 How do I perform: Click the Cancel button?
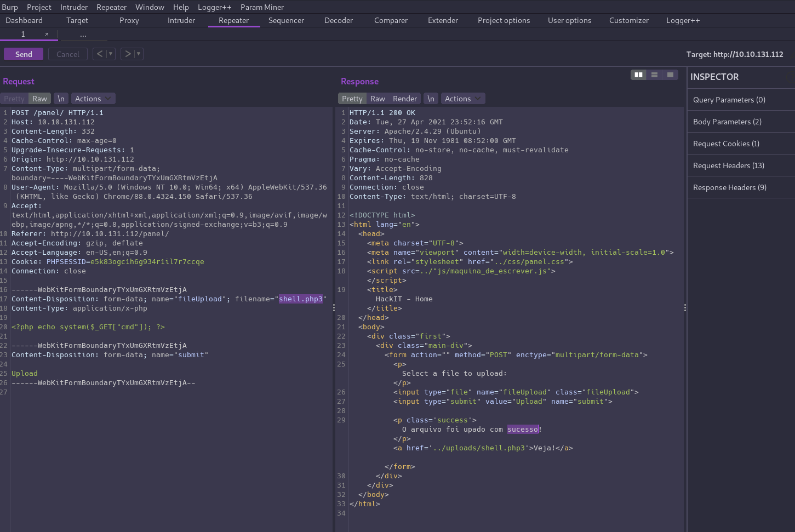[x=68, y=54]
